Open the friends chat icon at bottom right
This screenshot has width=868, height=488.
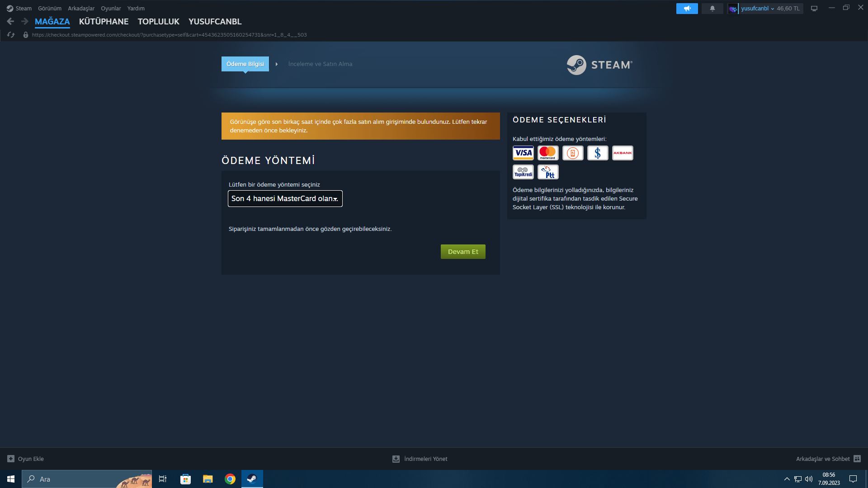point(857,459)
